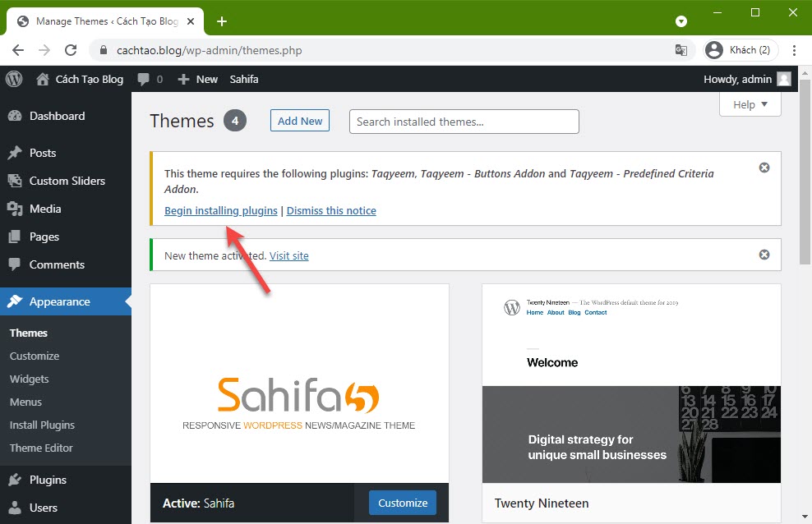Go back with browser back arrow
This screenshot has width=812, height=524.
click(18, 50)
